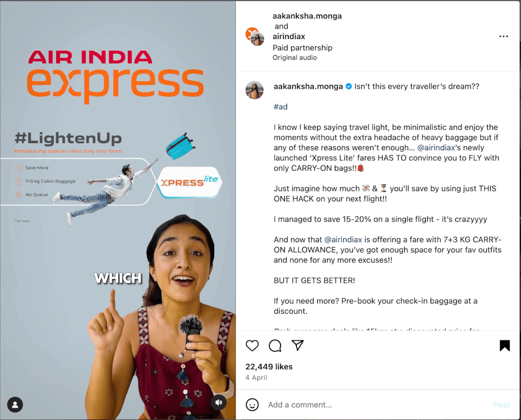
Task: Toggle the saved bookmark icon
Action: tap(505, 345)
